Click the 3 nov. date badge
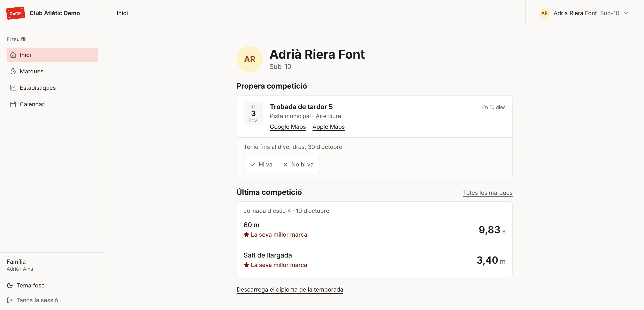This screenshot has height=310, width=644. [253, 114]
